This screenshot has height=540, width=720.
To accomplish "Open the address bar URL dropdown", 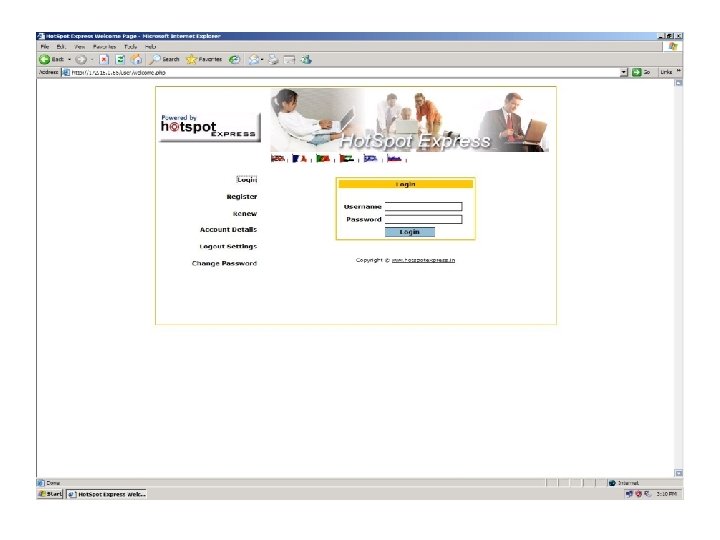I will (x=624, y=72).
